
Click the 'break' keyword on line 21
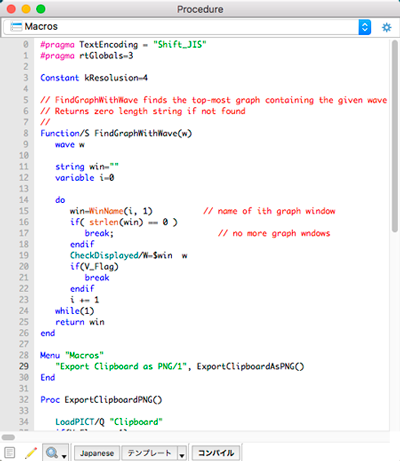(x=97, y=277)
